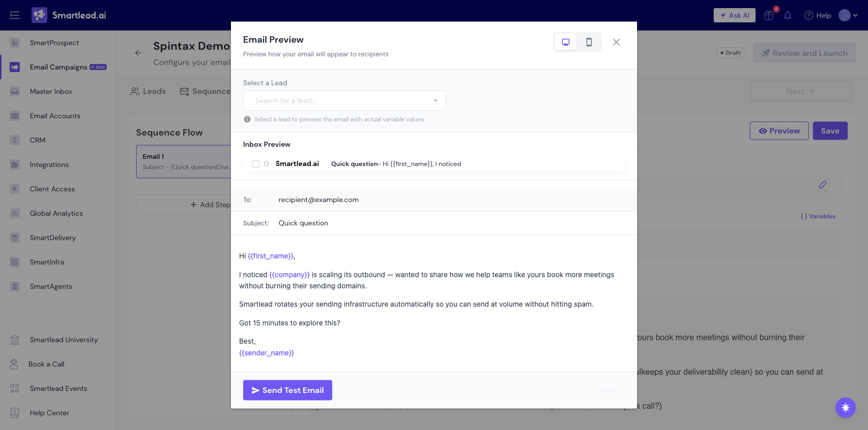
Task: Click the Smartlead.ai logo
Action: 69,15
